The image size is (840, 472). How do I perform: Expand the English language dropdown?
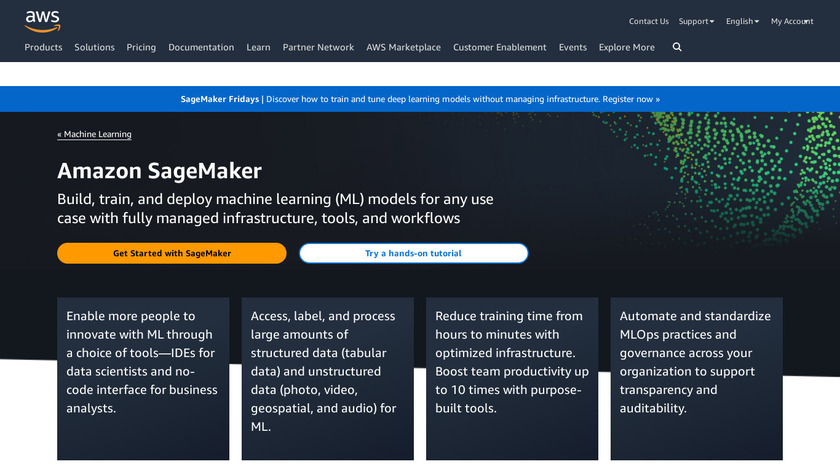pos(742,21)
